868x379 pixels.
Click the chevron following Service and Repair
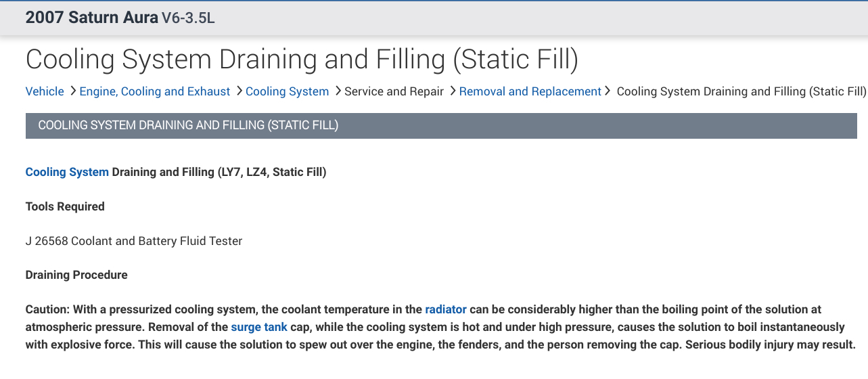[453, 91]
